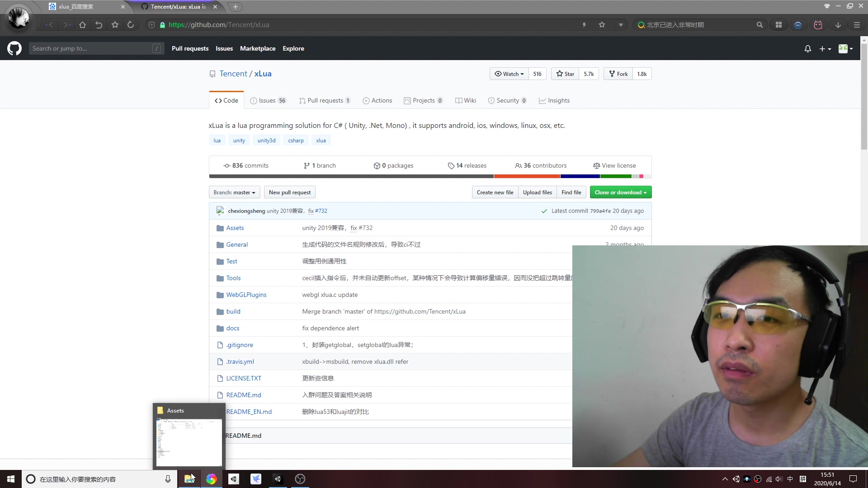The width and height of the screenshot is (868, 488).
Task: Click your GitHub profile avatar
Action: coord(843,49)
